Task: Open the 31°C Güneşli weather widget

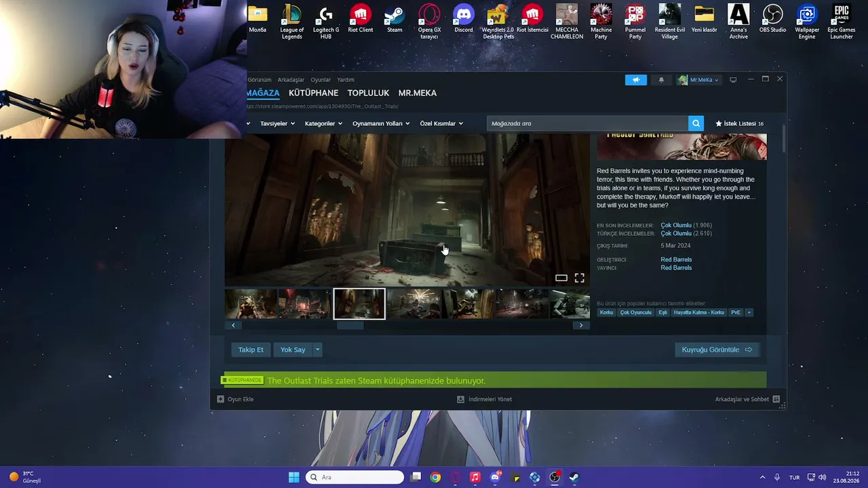Action: coord(25,477)
